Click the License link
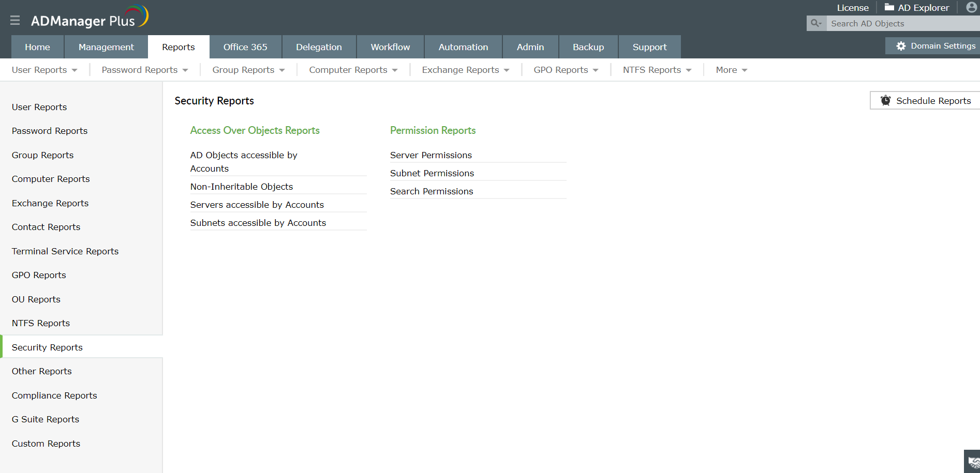Screen dimensions: 980x473 coord(852,7)
